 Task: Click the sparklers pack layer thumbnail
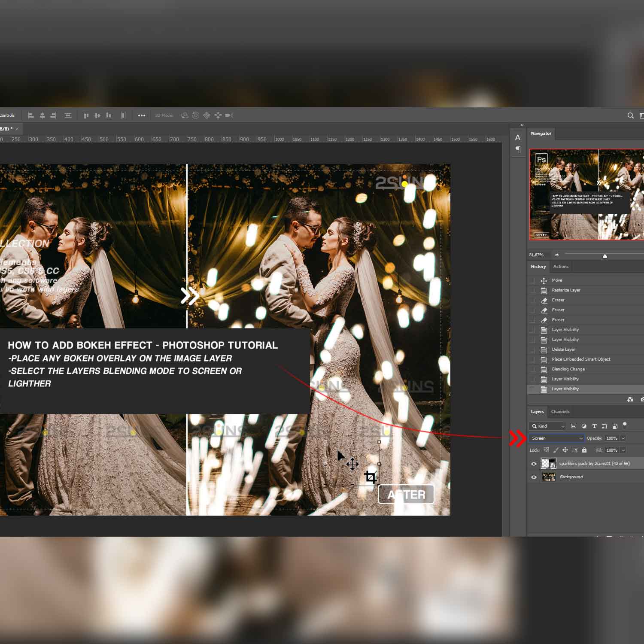pos(548,464)
